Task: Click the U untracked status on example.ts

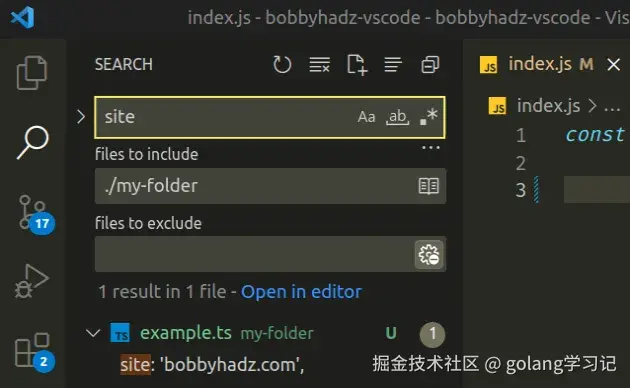Action: click(391, 333)
